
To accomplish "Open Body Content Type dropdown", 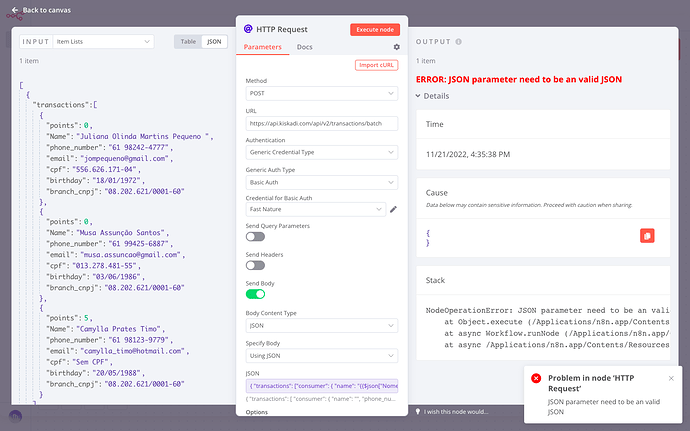I will (322, 326).
